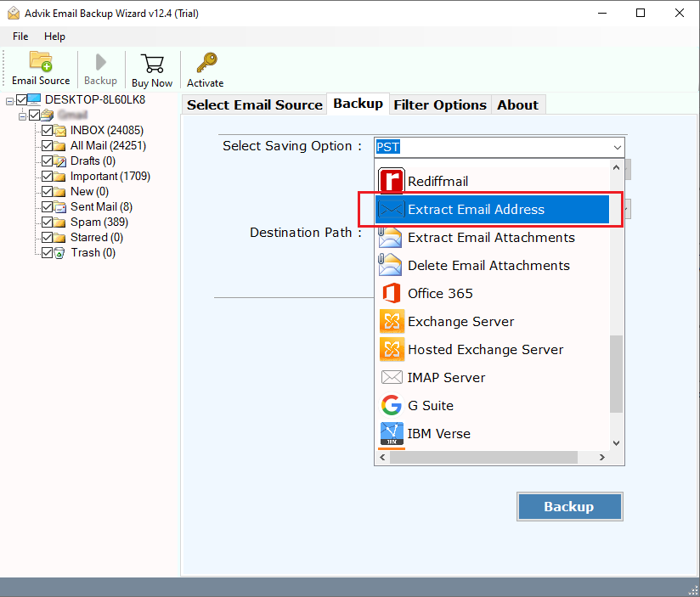Click the Backup play toolbar icon

click(x=101, y=63)
